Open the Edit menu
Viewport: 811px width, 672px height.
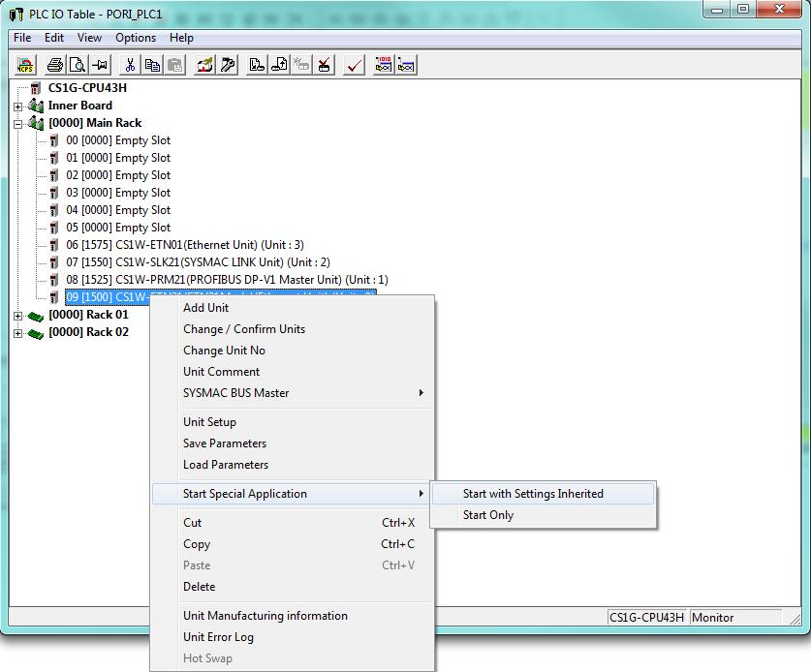54,38
